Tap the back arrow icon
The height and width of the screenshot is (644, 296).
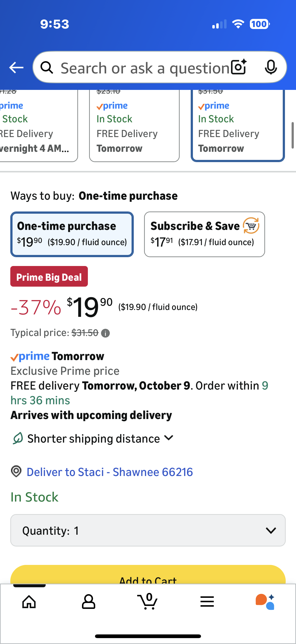[x=16, y=68]
